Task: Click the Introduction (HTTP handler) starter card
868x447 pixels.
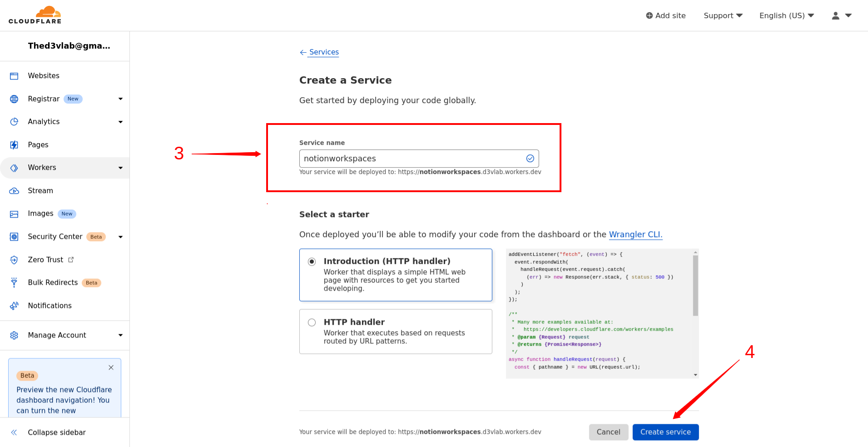Action: coord(396,275)
